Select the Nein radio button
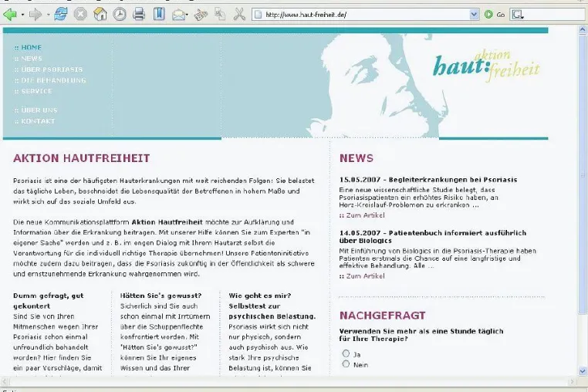Image resolution: width=588 pixels, height=392 pixels. pyautogui.click(x=346, y=364)
